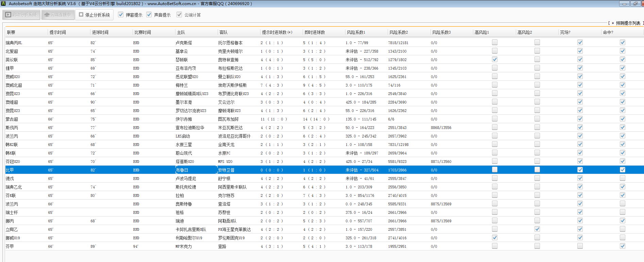Click the Autobetsoft app logo in title bar
Screen dimensions: 644x262
[3, 4]
